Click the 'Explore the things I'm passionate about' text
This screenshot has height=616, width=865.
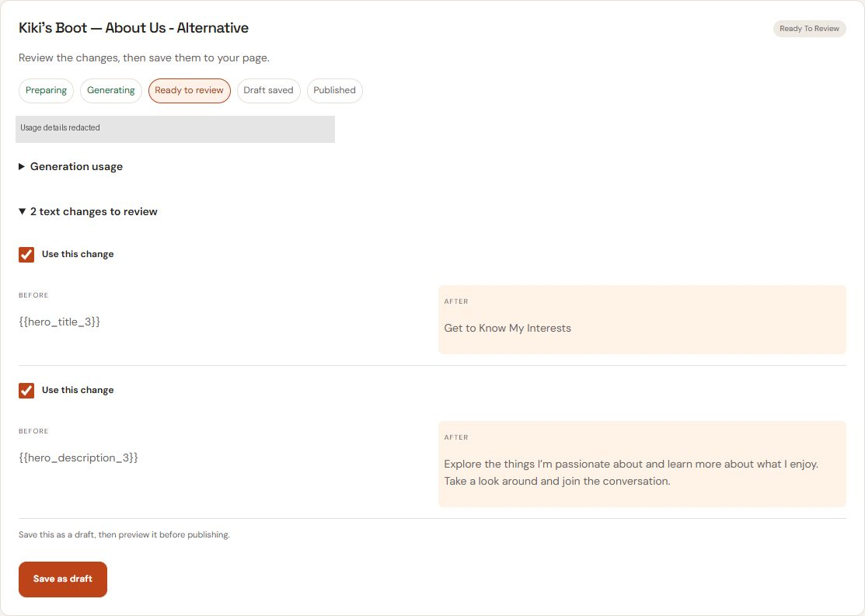(631, 472)
